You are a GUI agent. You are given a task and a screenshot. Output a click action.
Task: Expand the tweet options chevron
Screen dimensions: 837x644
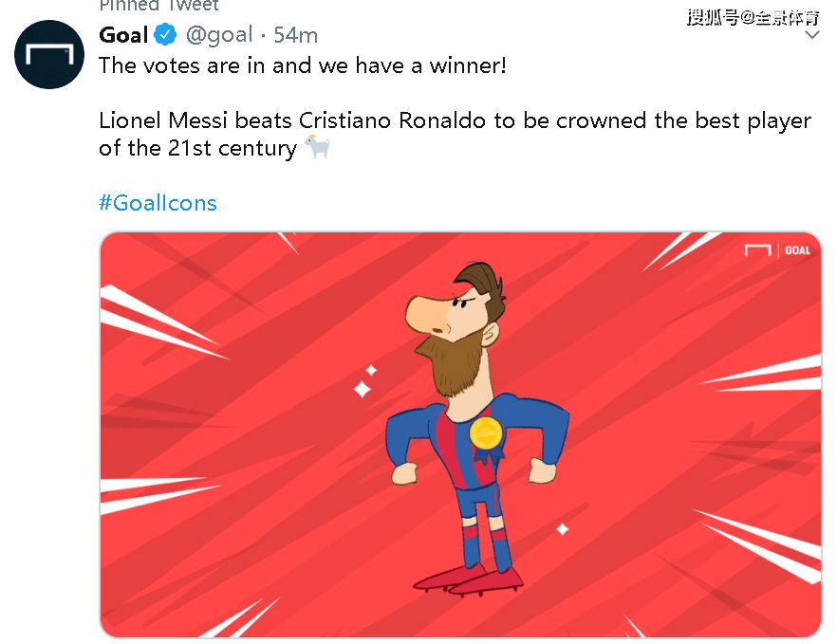point(811,35)
